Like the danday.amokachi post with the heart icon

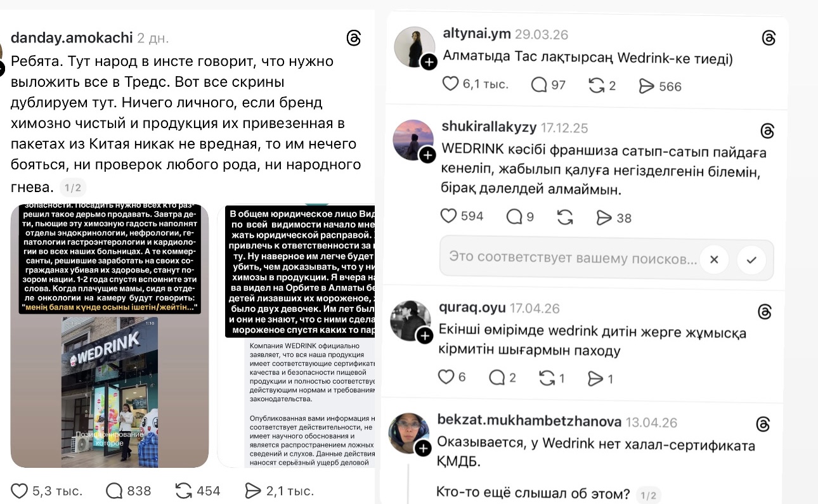(x=20, y=491)
